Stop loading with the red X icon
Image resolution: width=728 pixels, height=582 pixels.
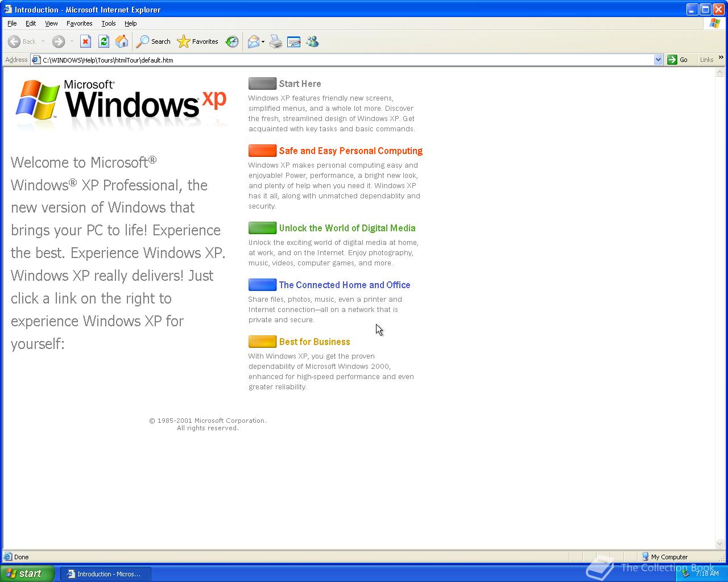click(85, 41)
